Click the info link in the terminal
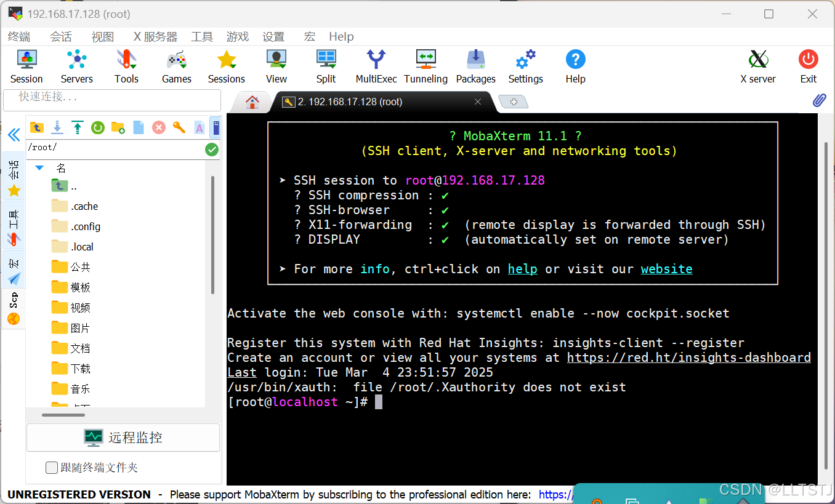 pyautogui.click(x=375, y=269)
